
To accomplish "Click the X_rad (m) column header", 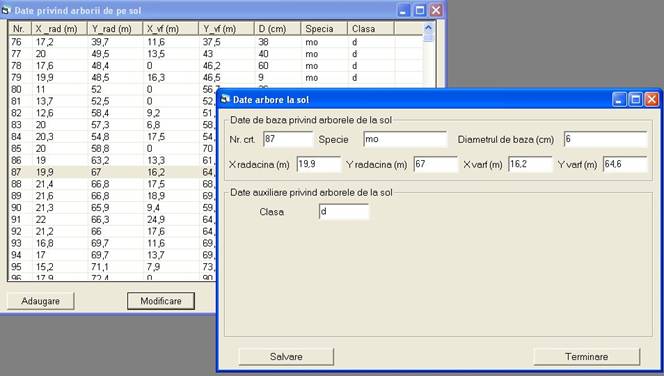I will [x=59, y=29].
